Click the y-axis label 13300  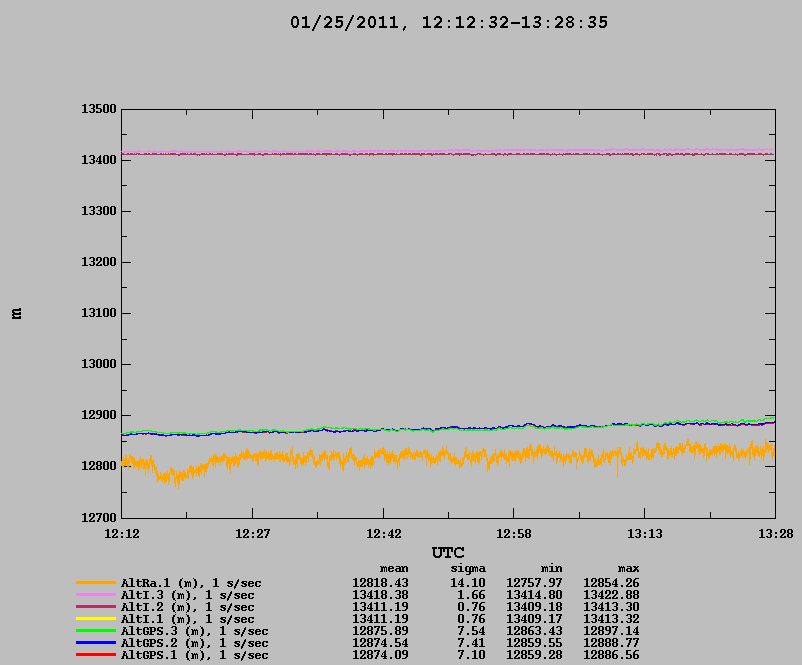99,211
